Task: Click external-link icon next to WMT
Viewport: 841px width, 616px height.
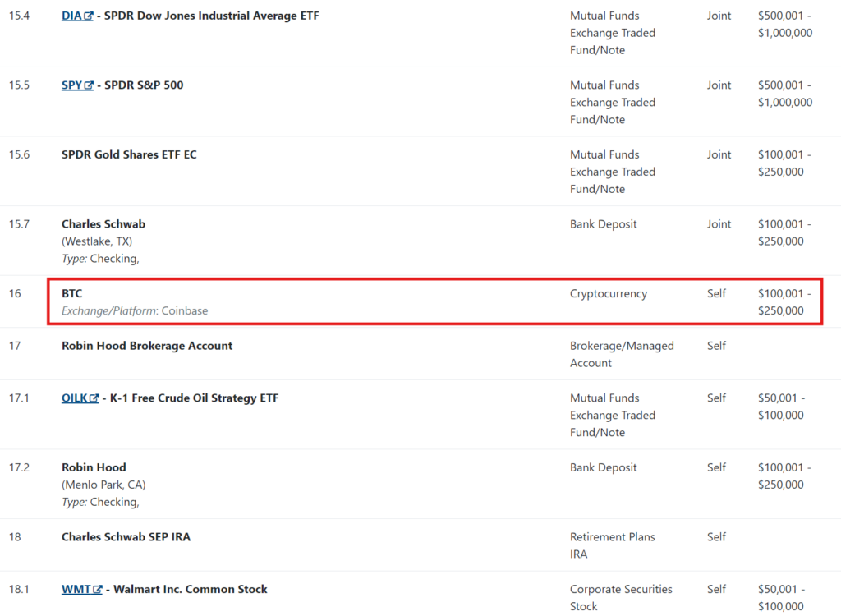Action: click(98, 590)
